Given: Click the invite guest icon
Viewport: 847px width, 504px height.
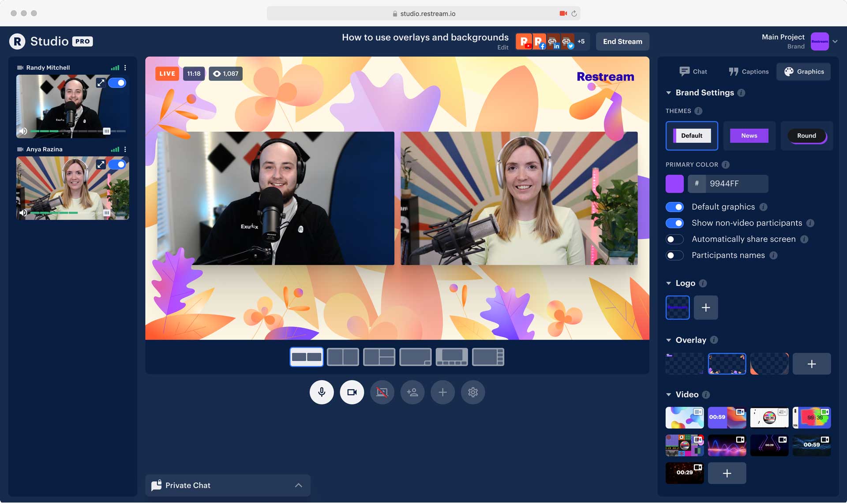Looking at the screenshot, I should click(x=412, y=392).
